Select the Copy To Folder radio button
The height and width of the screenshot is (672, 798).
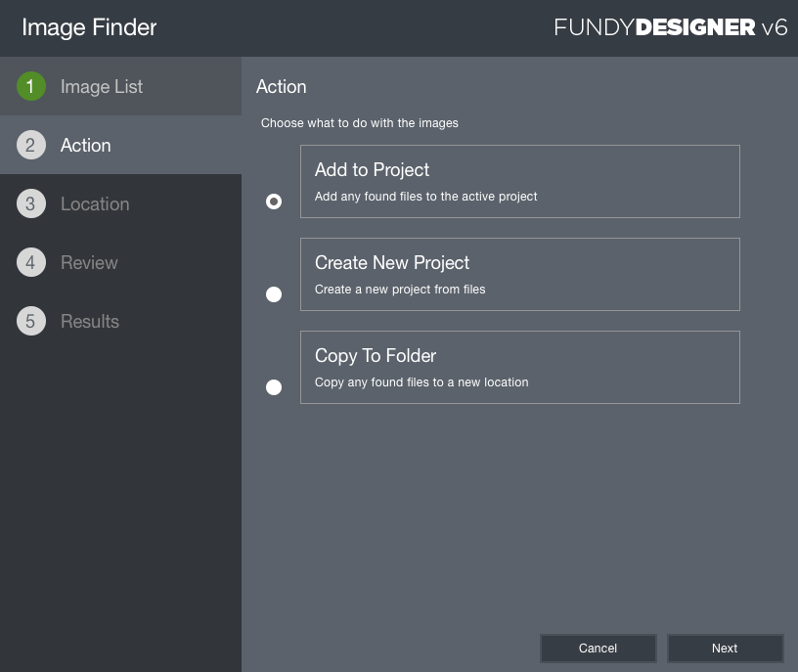pyautogui.click(x=274, y=387)
